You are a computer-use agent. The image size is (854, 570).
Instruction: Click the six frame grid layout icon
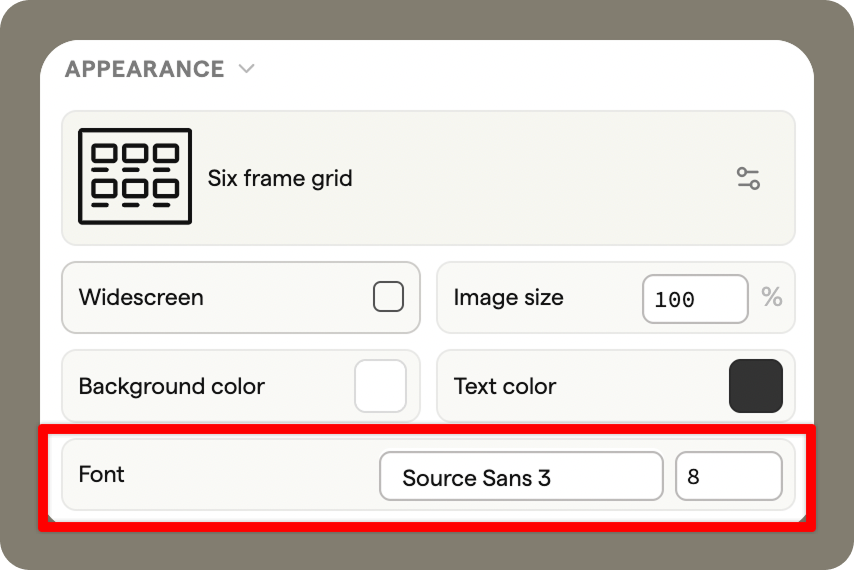[x=135, y=176]
